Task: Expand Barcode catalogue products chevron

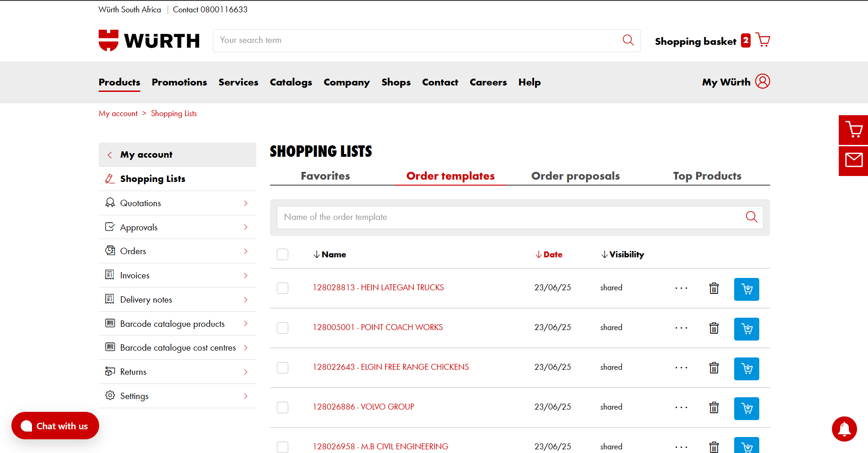Action: pos(246,324)
